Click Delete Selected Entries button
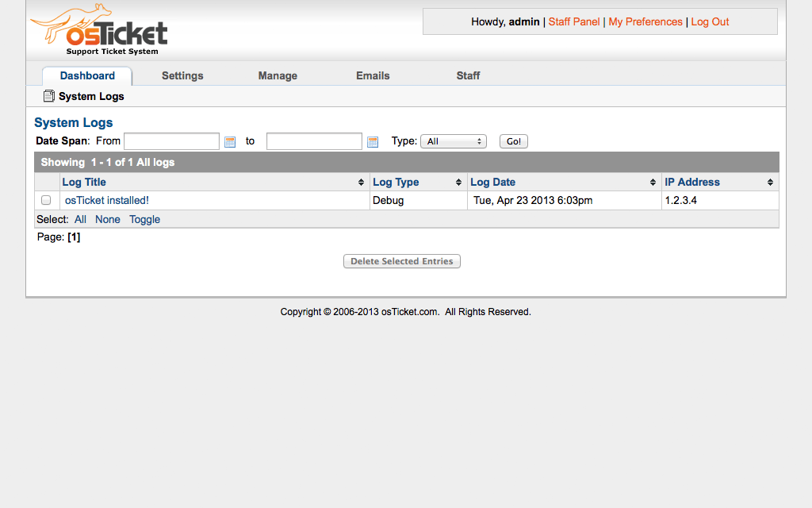 [402, 261]
